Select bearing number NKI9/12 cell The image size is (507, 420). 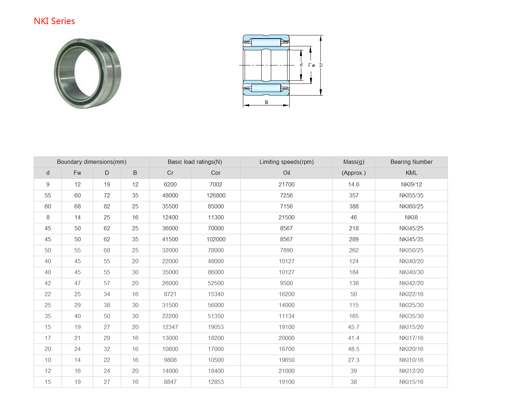click(411, 185)
